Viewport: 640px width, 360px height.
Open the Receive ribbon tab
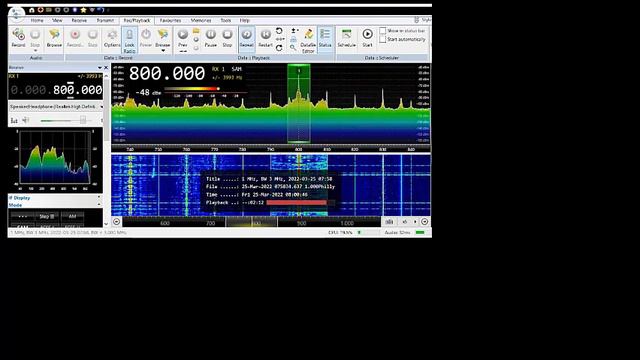click(79, 20)
